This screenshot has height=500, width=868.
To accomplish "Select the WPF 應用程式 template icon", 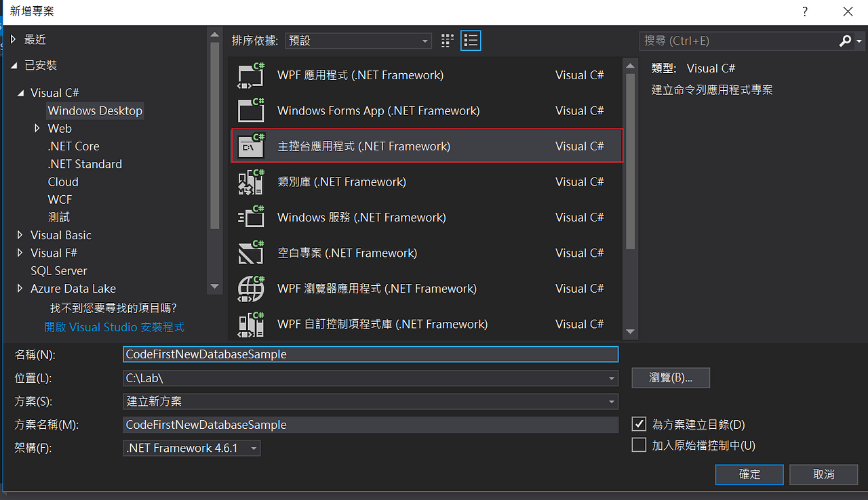I will pos(251,75).
